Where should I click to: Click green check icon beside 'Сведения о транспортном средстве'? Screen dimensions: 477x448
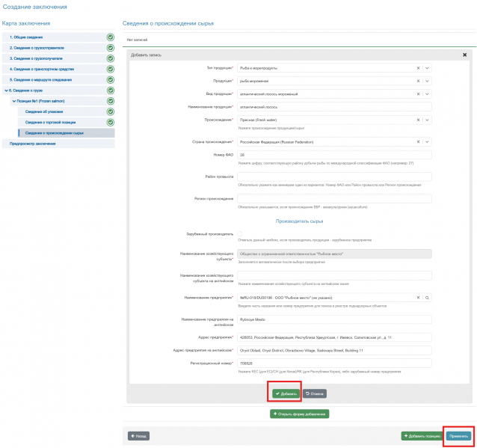(111, 69)
